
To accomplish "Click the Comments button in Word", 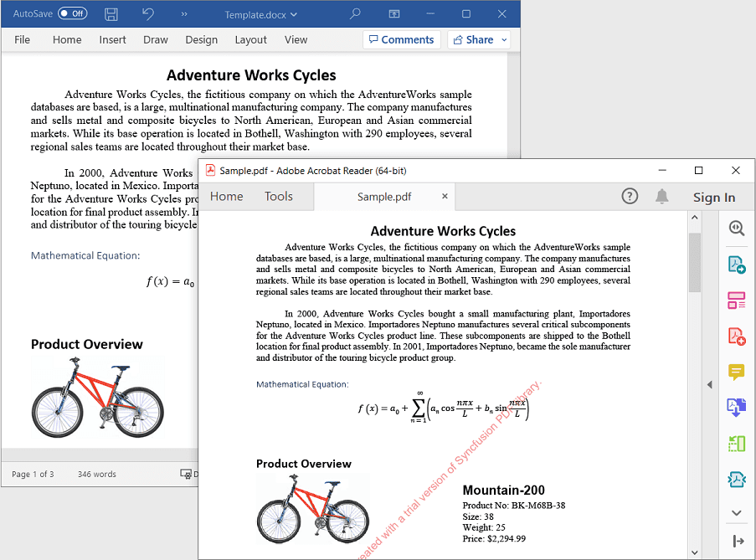I will [x=402, y=39].
